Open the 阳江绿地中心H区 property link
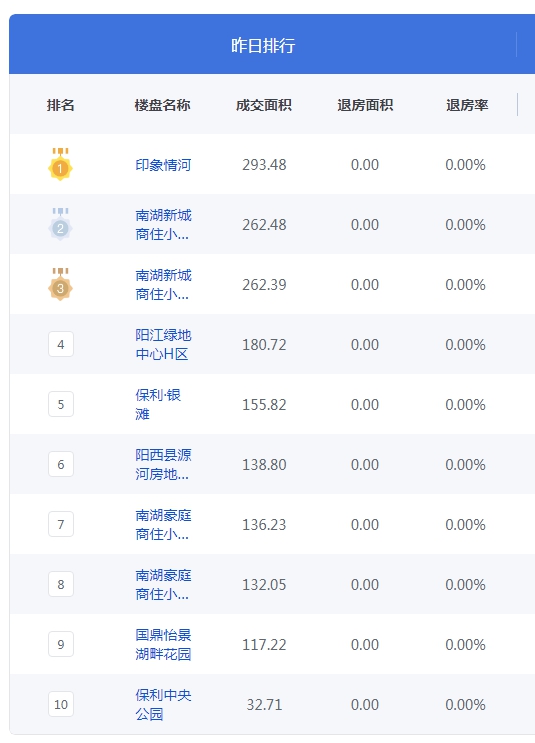Screen dimensions: 535x743 coord(163,344)
